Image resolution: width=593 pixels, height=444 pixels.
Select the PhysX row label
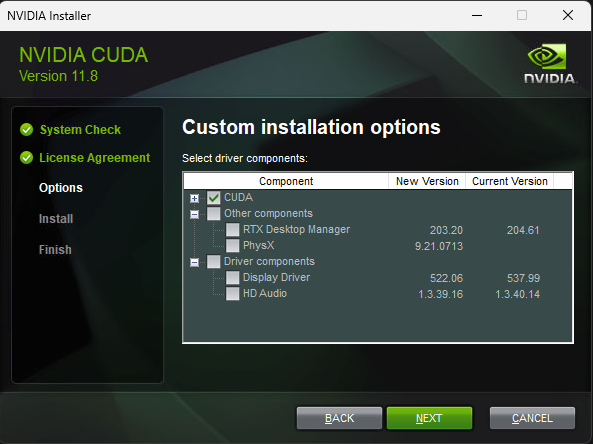tap(258, 245)
